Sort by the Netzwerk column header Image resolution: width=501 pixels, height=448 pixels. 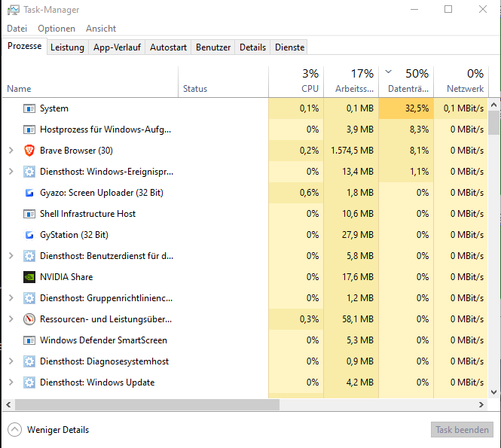(461, 82)
